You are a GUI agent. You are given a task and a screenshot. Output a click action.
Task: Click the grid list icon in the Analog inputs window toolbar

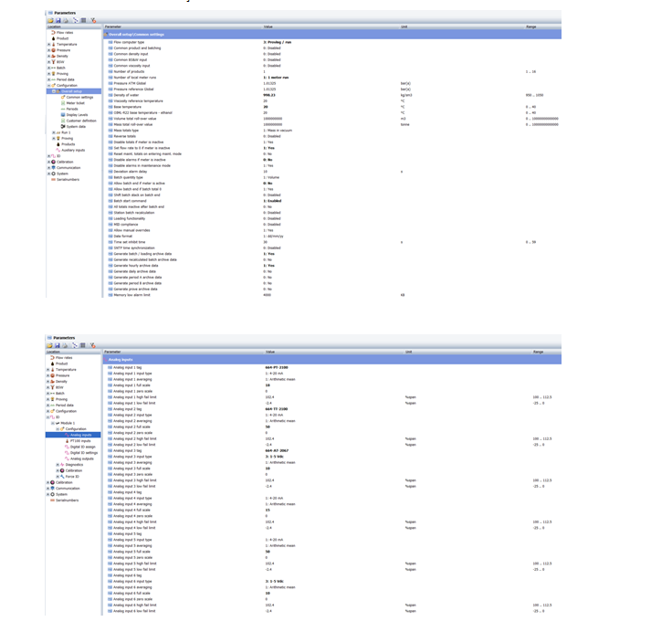click(x=83, y=345)
